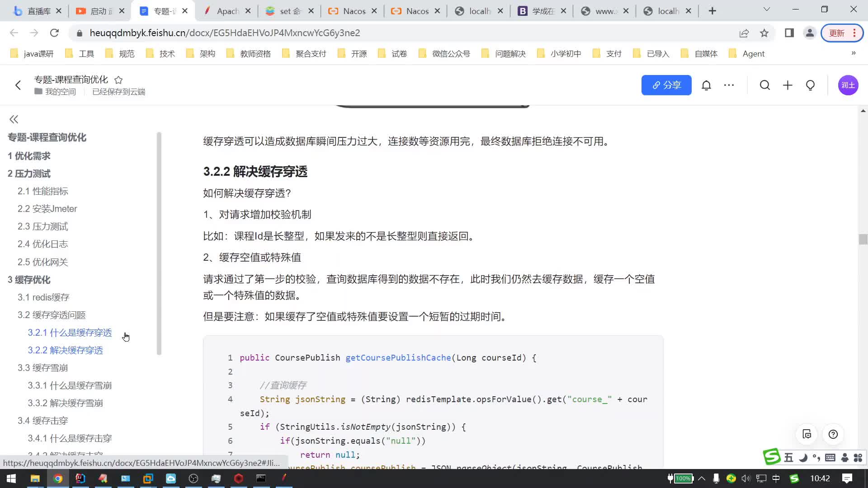This screenshot has width=868, height=488.
Task: Collapse the outline sidebar with double-chevron icon
Action: click(x=14, y=119)
